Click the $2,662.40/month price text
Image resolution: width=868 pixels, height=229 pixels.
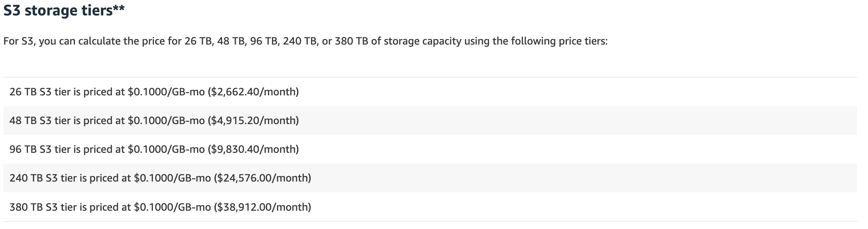[x=253, y=92]
